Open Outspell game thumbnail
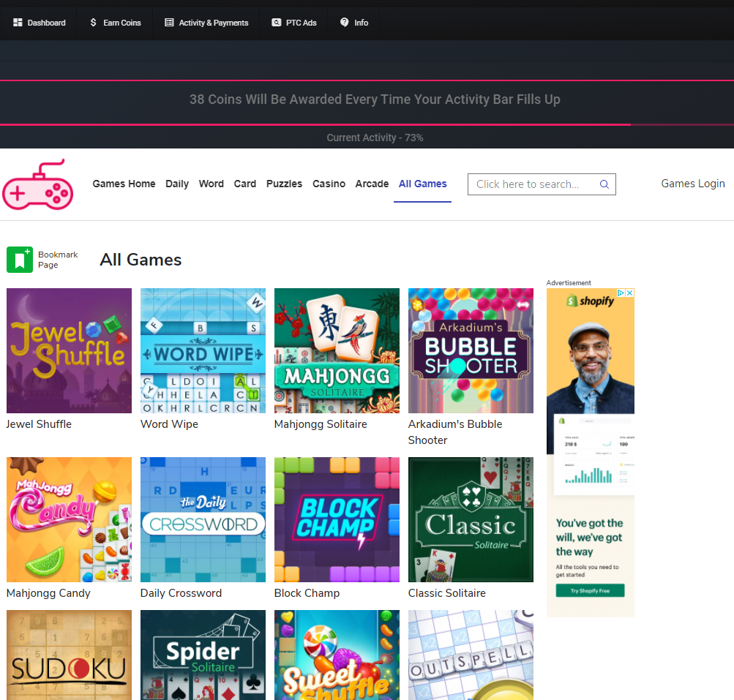Screen dimensions: 734x700 (x=471, y=655)
